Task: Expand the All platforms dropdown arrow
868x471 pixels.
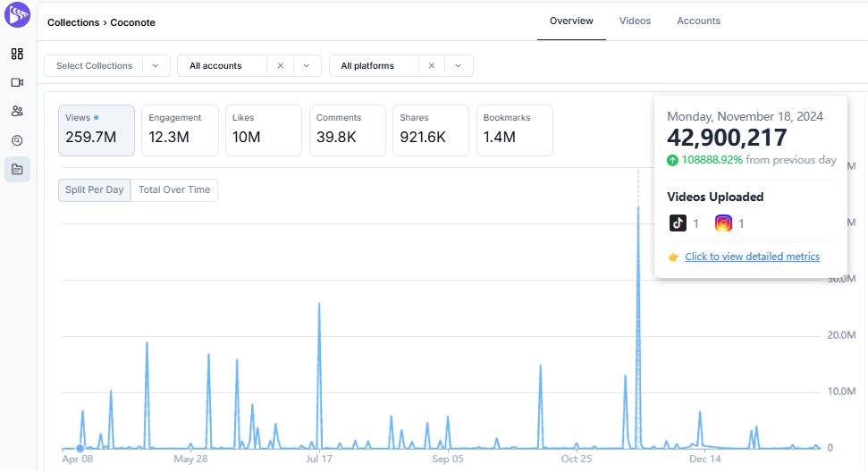Action: pos(459,66)
